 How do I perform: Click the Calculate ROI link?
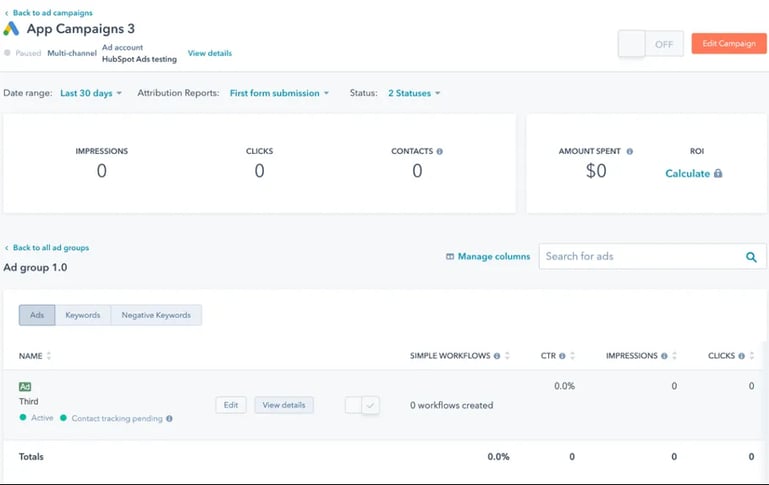coord(688,173)
